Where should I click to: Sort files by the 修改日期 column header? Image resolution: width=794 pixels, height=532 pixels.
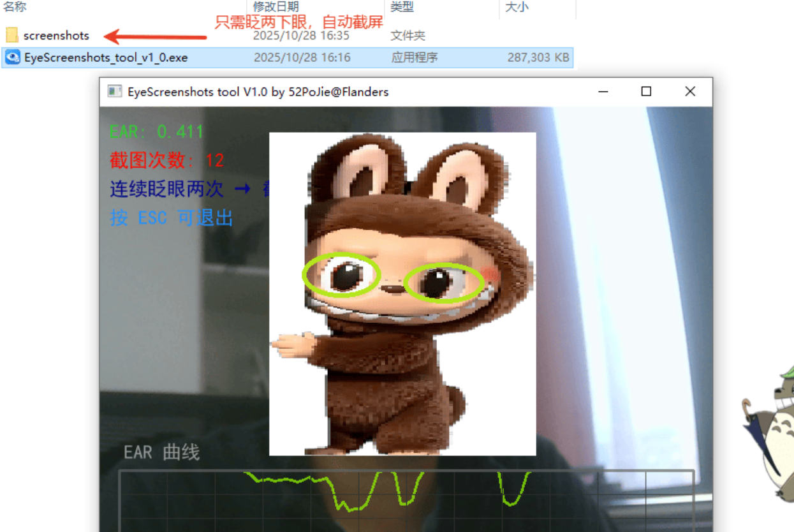(276, 7)
